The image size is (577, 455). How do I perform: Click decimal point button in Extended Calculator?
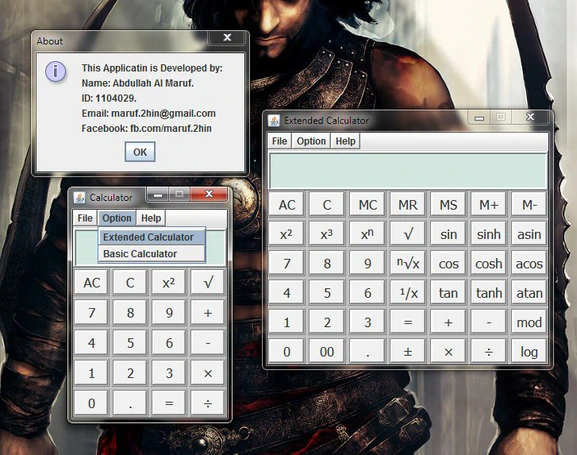(367, 352)
